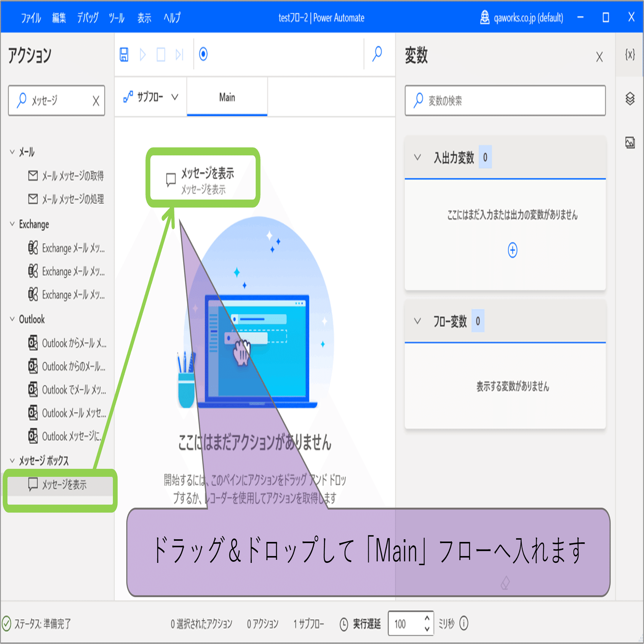Click the clock icon beside 実行遅延
Image resolution: width=644 pixels, height=644 pixels.
coord(344,624)
